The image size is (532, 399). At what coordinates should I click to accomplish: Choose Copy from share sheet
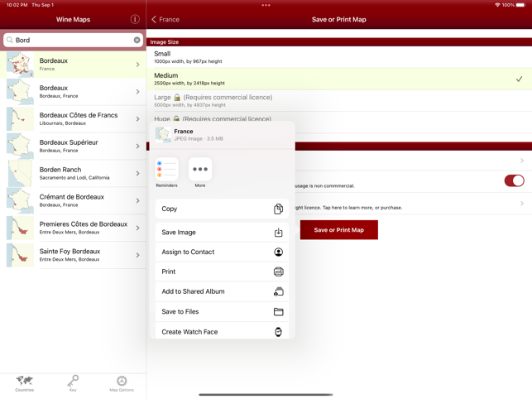click(x=222, y=209)
